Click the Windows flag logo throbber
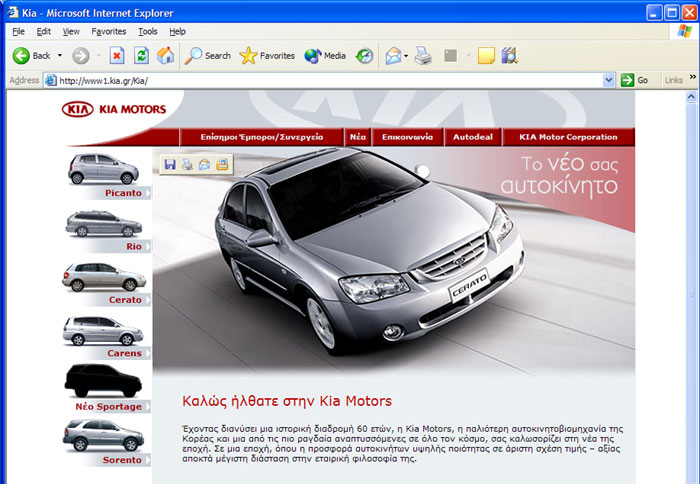Viewport: 700px width, 484px height. 684,31
